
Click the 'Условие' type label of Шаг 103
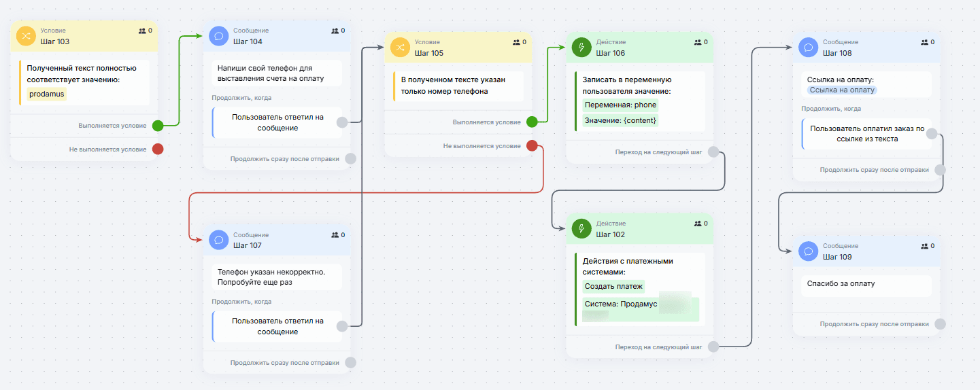pyautogui.click(x=53, y=31)
